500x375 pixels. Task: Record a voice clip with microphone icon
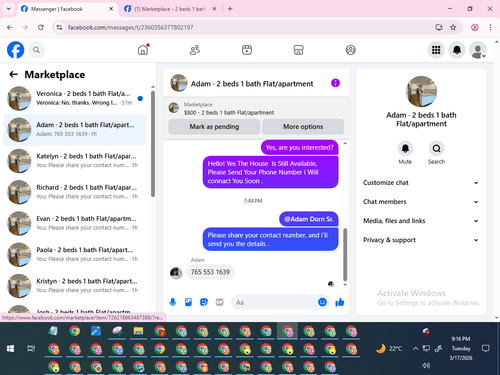(173, 302)
